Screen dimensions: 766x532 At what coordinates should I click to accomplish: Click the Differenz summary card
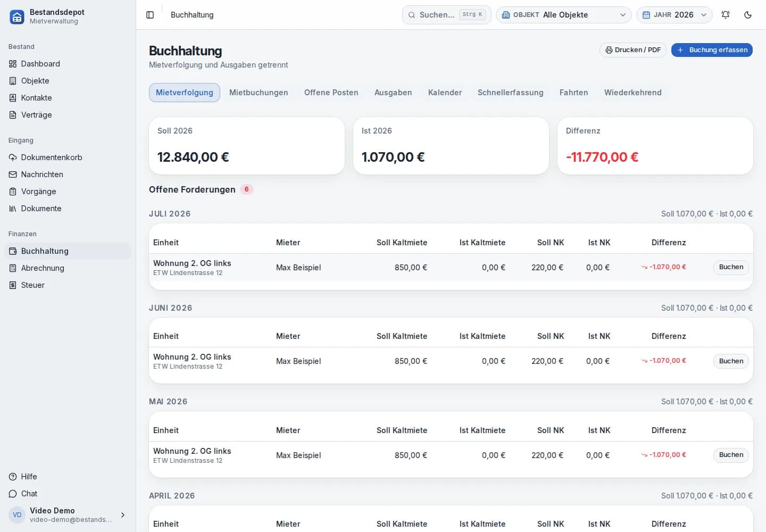[x=655, y=146]
